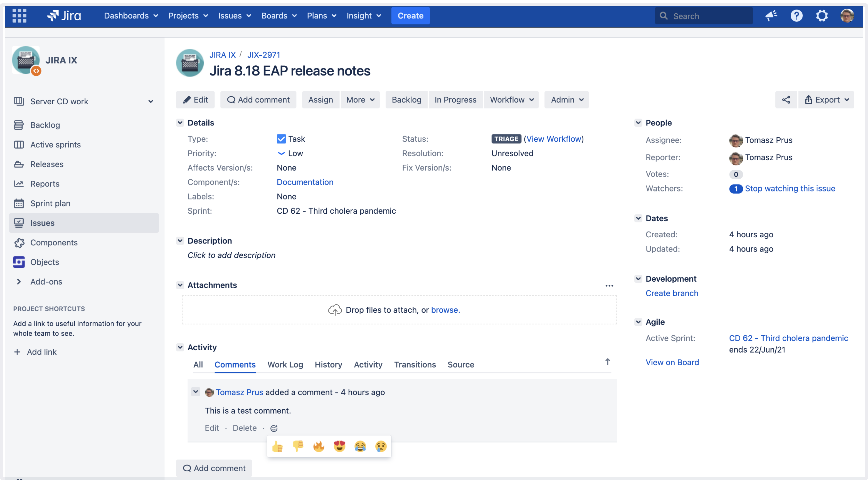The image size is (868, 480).
Task: Collapse the Attachments section
Action: 180,285
